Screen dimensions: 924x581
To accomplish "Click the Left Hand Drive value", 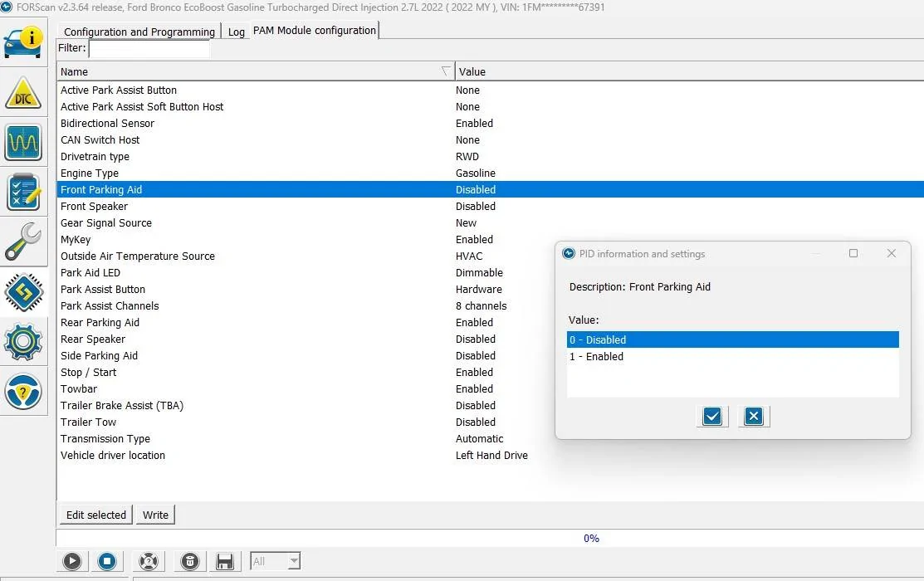I will point(491,455).
